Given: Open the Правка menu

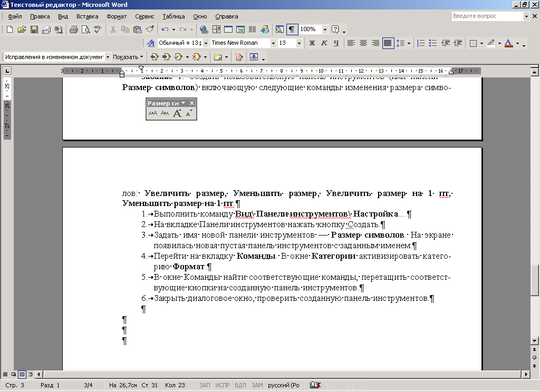Looking at the screenshot, I should click(x=40, y=16).
